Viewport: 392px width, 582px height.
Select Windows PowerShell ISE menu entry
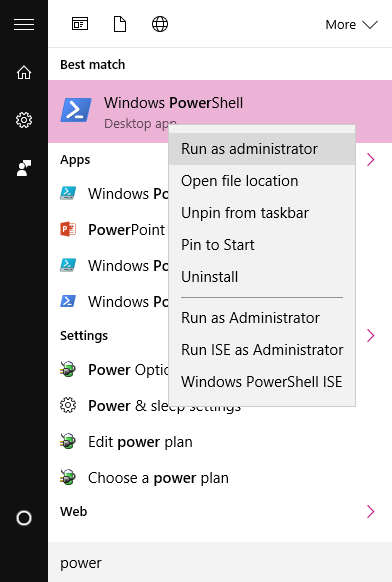262,382
